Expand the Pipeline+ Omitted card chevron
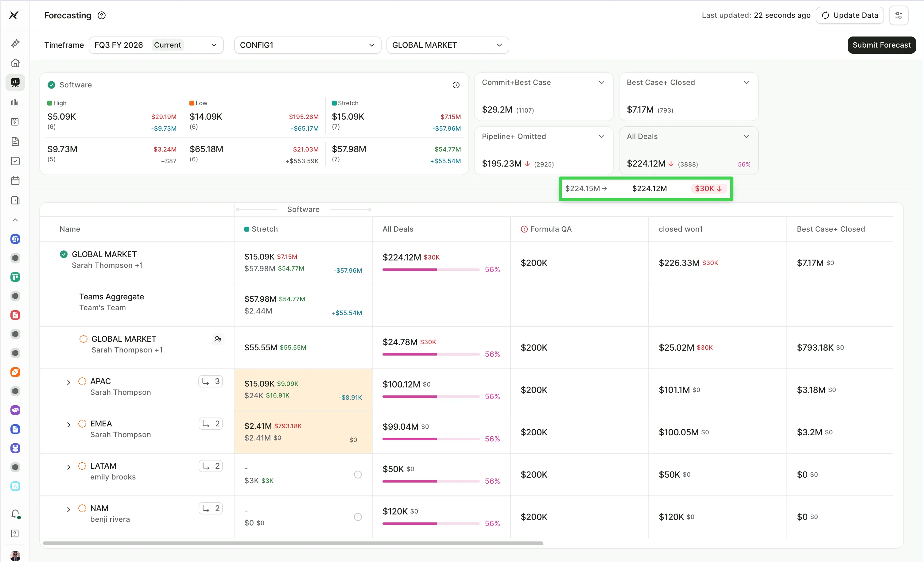 [x=601, y=137]
